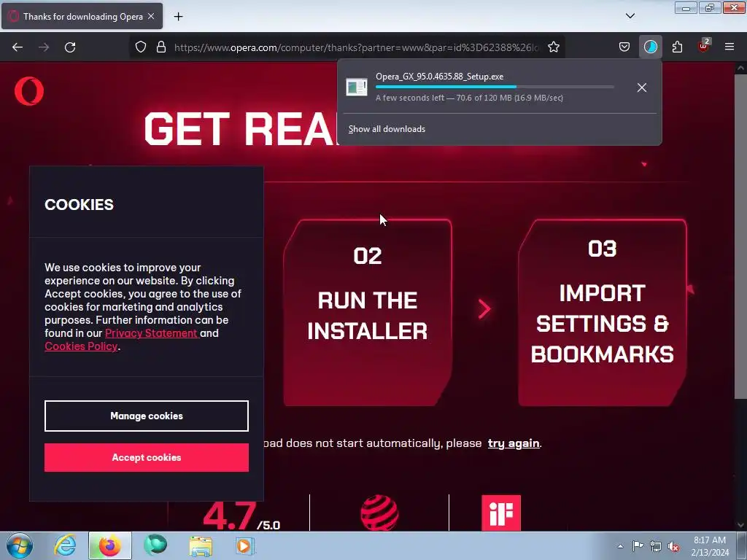This screenshot has width=747, height=560.
Task: Toggle the downloads panel toolbar button
Action: tap(650, 47)
